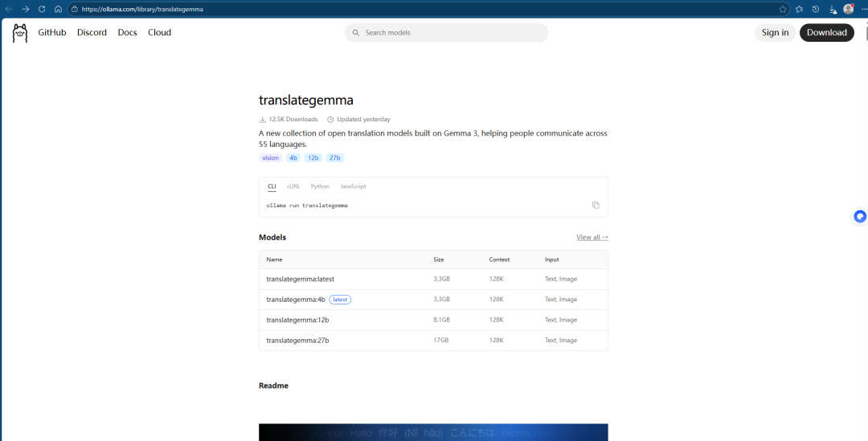Switch to the cURL tab

coord(293,186)
